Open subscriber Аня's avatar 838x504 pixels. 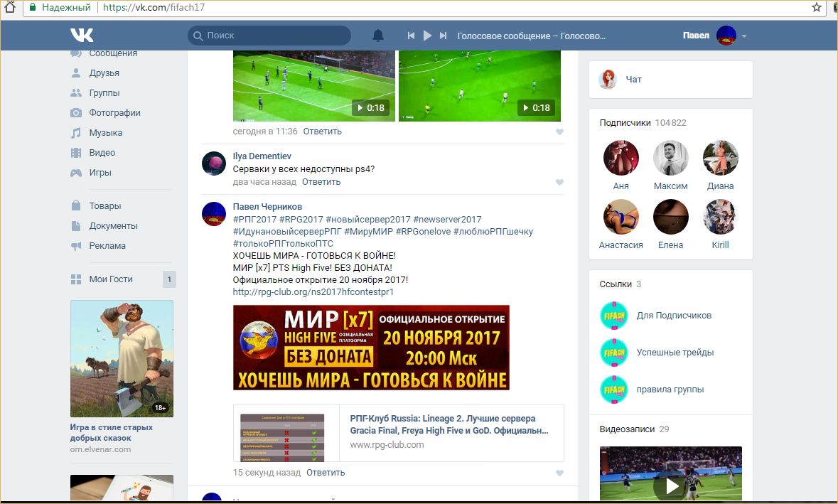(x=621, y=158)
